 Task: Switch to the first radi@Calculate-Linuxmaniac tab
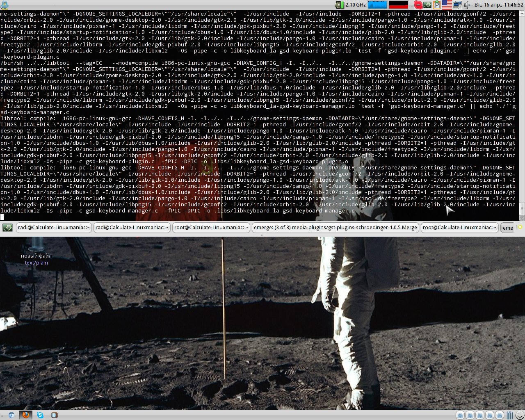point(54,228)
